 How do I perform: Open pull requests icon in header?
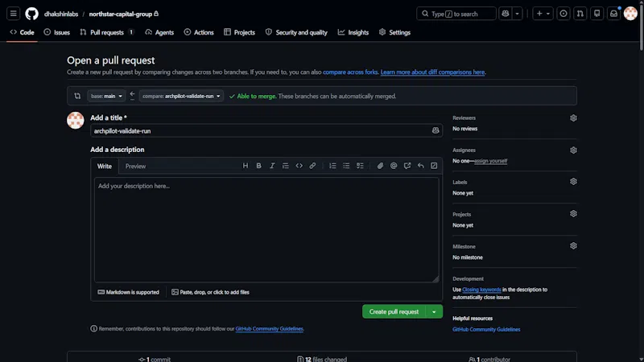pyautogui.click(x=580, y=14)
